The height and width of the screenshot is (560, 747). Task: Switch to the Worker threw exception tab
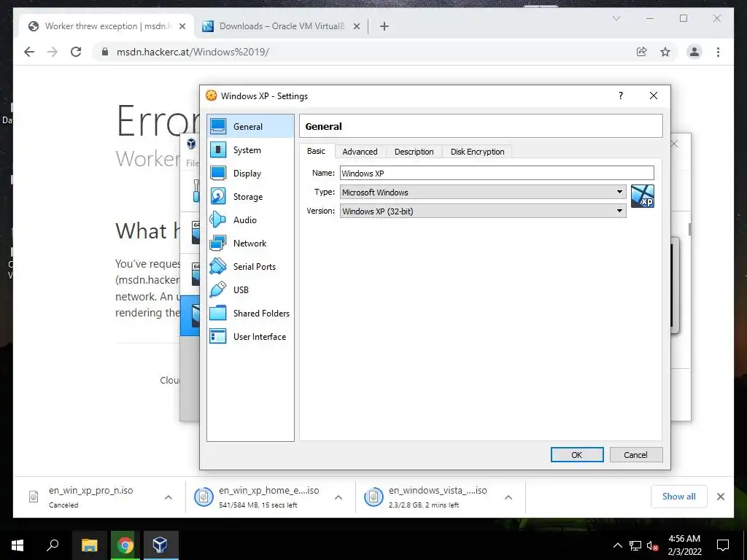(107, 26)
